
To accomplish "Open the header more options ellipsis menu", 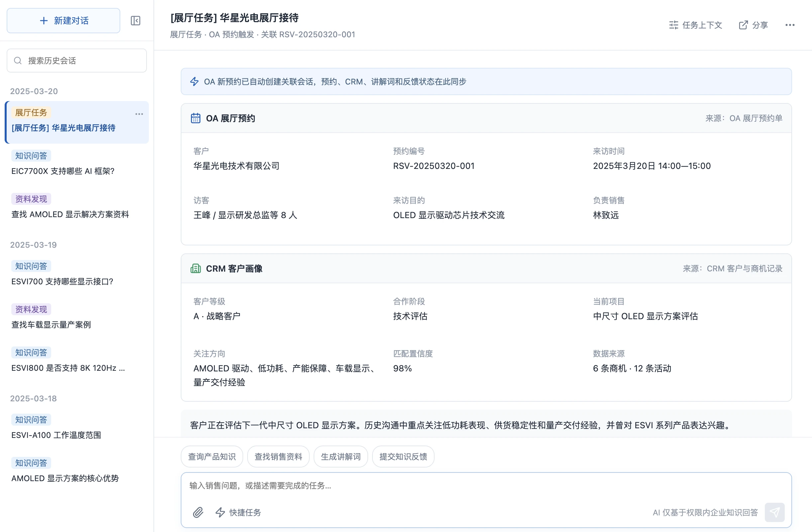I will [790, 25].
